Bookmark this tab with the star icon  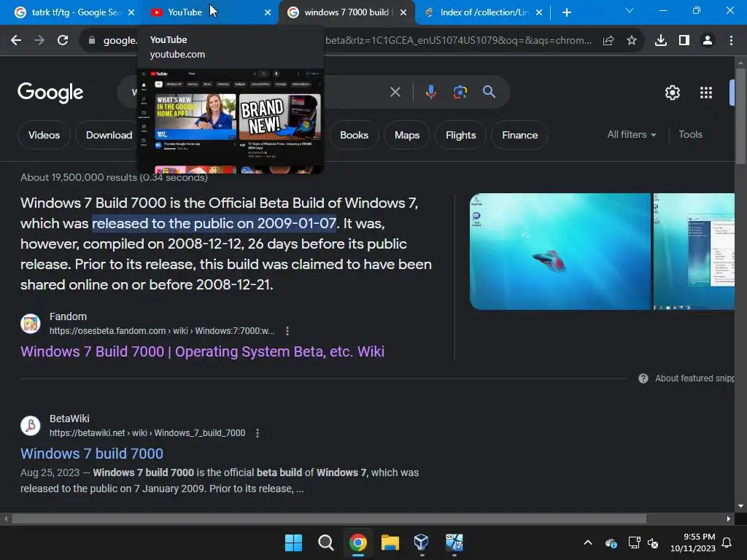pos(632,41)
